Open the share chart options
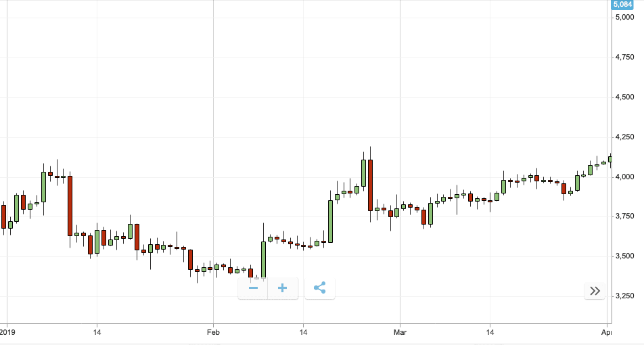This screenshot has height=345, width=644. [x=320, y=288]
